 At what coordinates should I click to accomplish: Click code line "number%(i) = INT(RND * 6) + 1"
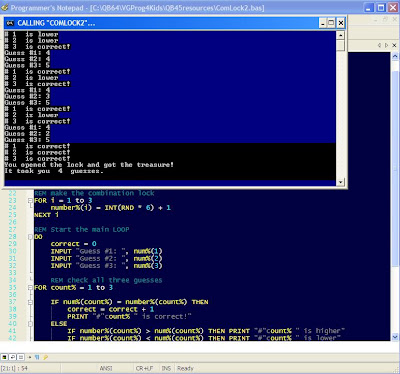click(111, 208)
